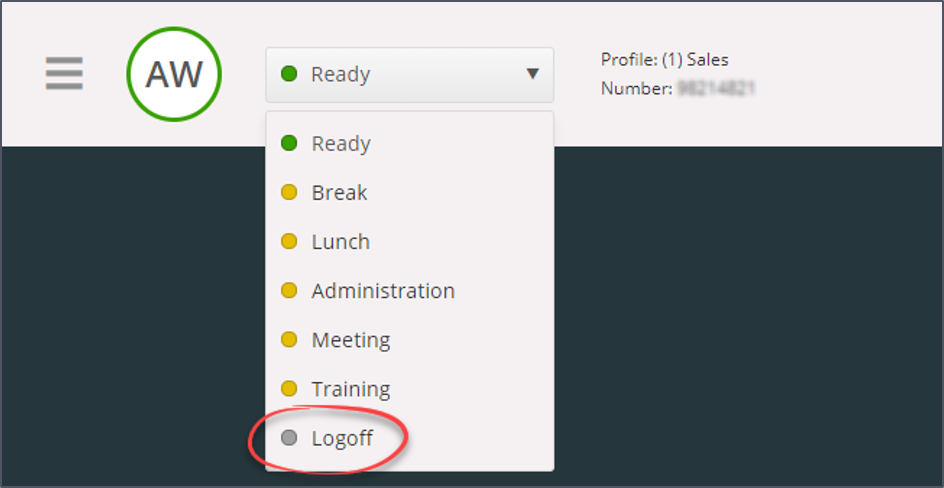Click green status dot in dropdown header

(x=289, y=74)
